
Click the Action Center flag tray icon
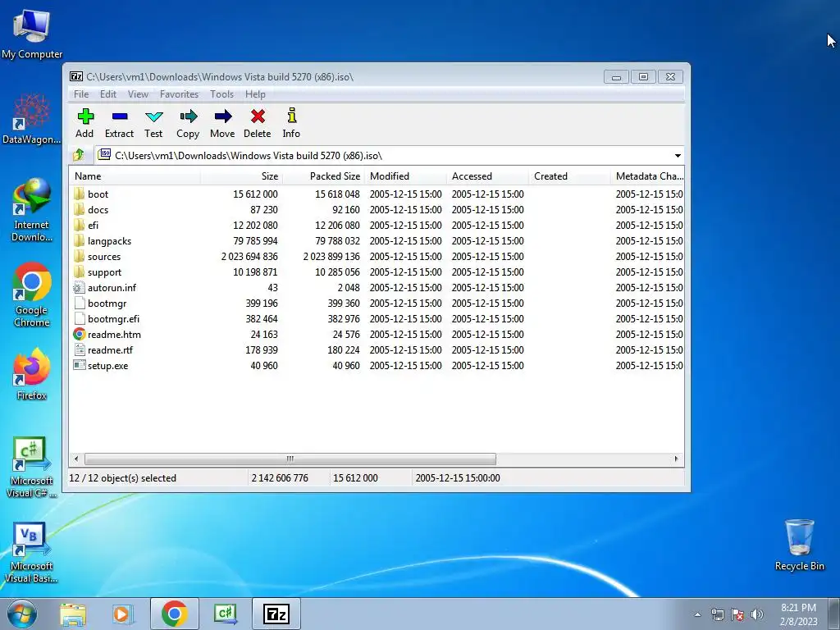point(737,615)
